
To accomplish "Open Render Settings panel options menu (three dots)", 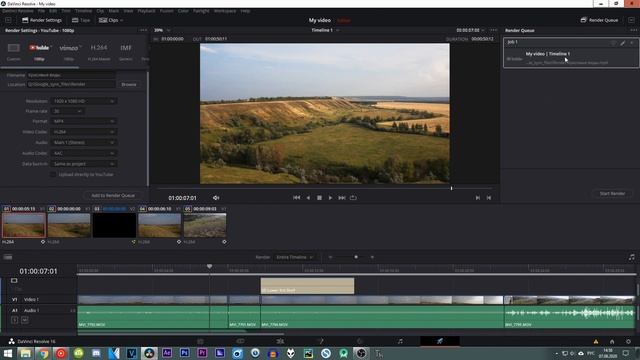I will click(x=143, y=30).
